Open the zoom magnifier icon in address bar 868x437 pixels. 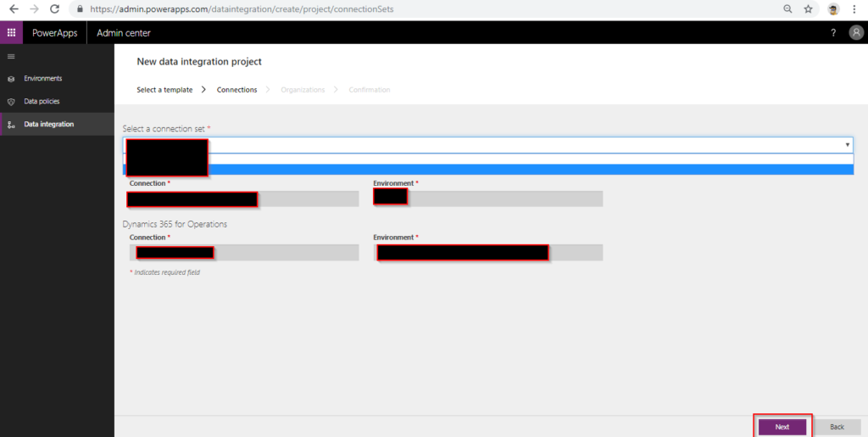point(787,9)
